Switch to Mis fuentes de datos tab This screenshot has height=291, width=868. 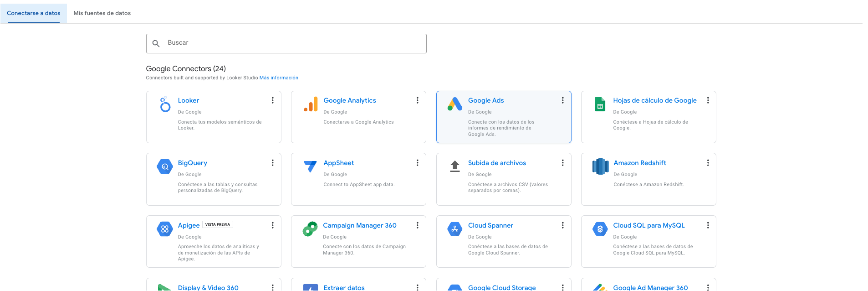click(102, 13)
